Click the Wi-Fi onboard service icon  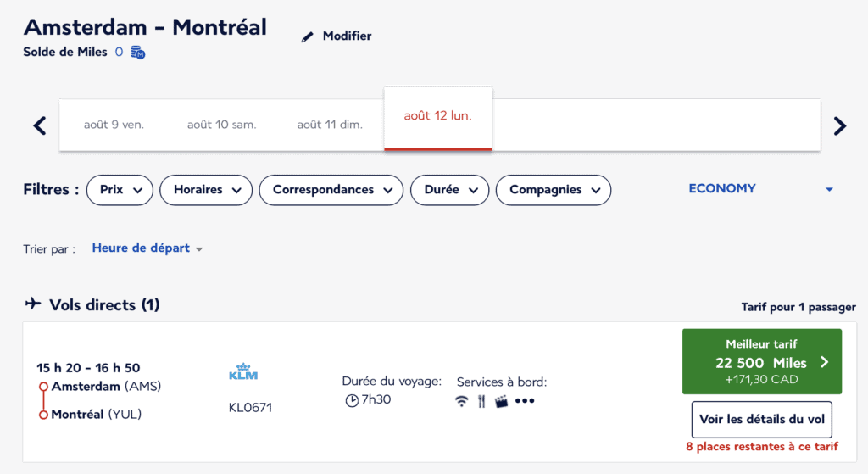[461, 401]
